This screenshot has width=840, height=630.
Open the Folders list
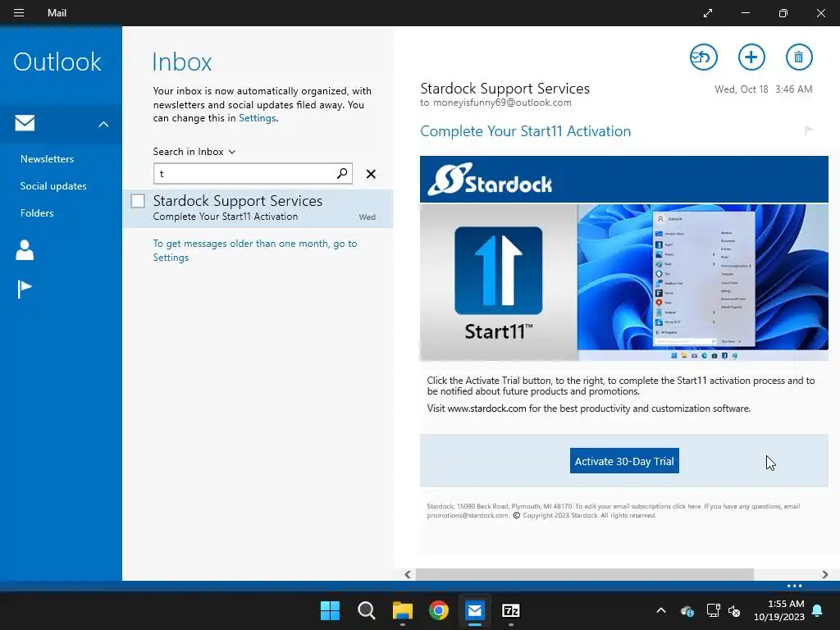(37, 212)
